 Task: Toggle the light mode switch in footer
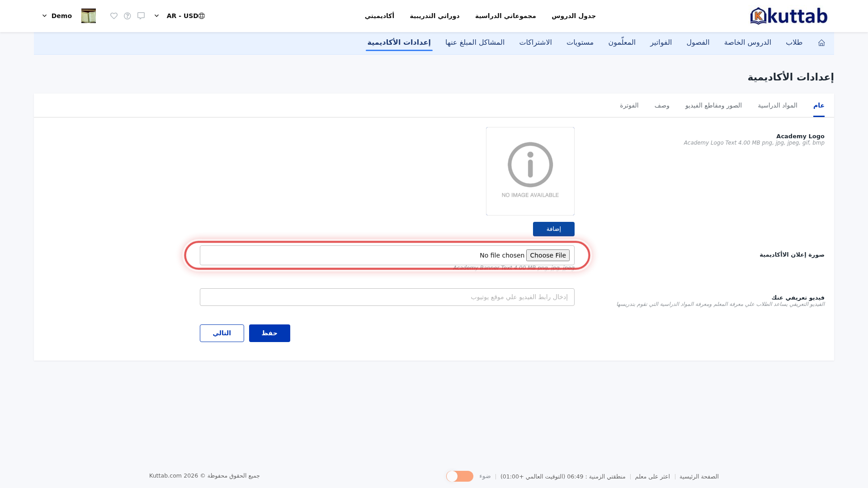pyautogui.click(x=460, y=476)
